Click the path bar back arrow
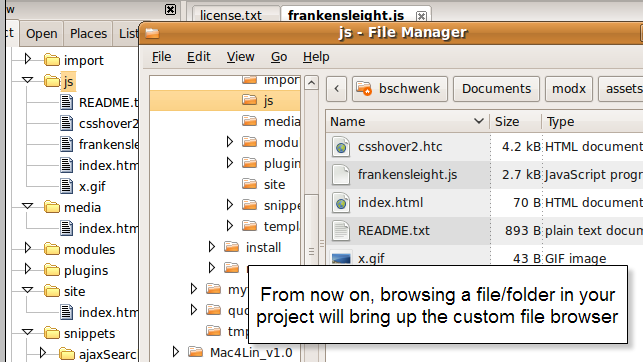Viewport: 643px width, 362px height. [x=337, y=89]
